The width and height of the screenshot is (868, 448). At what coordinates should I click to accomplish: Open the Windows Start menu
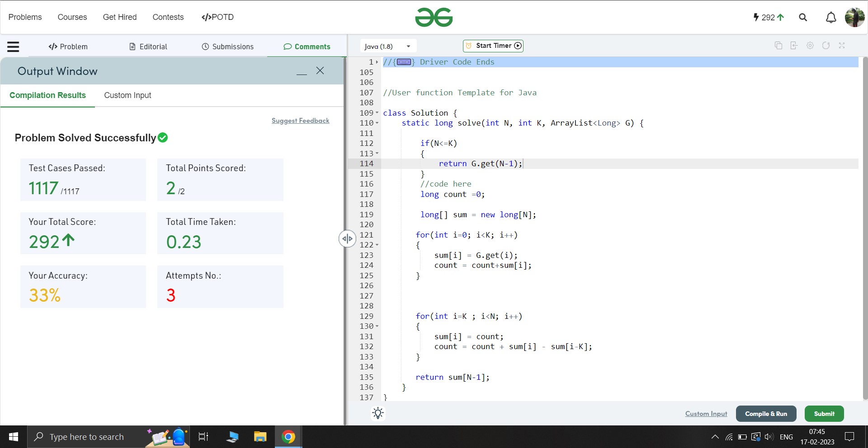coord(14,437)
